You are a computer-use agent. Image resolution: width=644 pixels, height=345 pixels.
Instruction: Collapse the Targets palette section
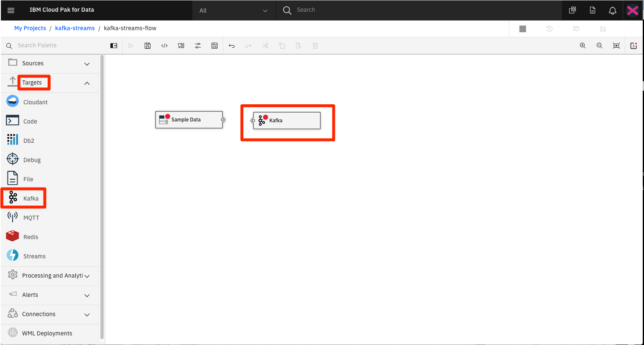click(50, 83)
